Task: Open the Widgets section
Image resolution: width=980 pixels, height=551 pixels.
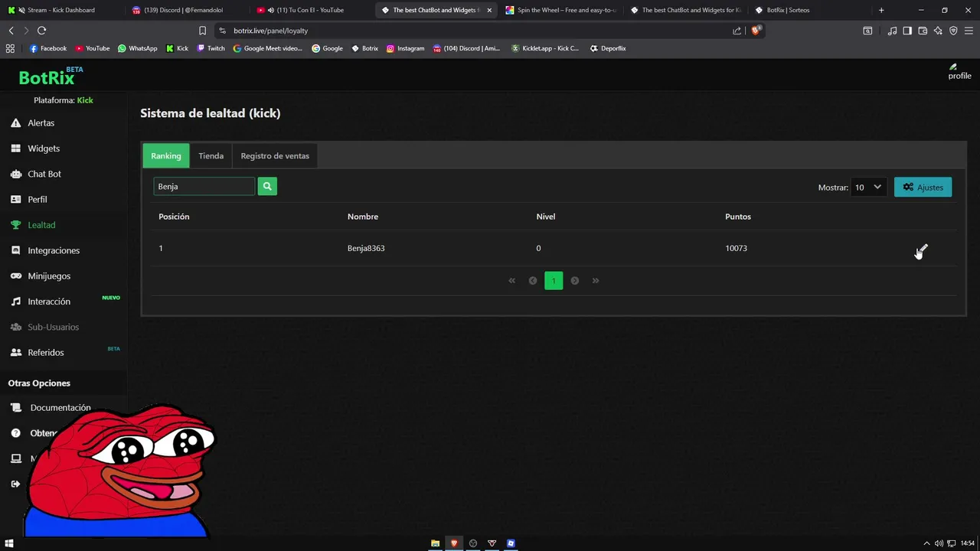Action: [x=43, y=148]
